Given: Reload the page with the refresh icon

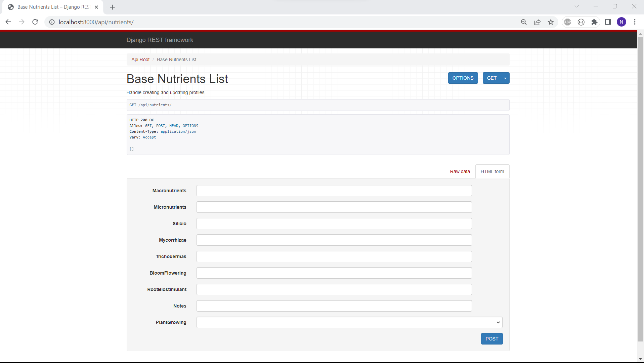Looking at the screenshot, I should (x=35, y=22).
